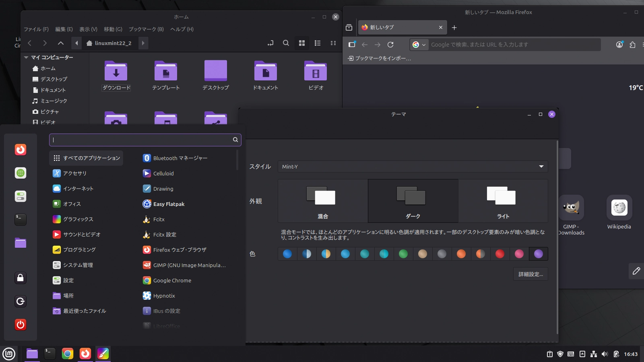Shut down using the red power icon

20,325
